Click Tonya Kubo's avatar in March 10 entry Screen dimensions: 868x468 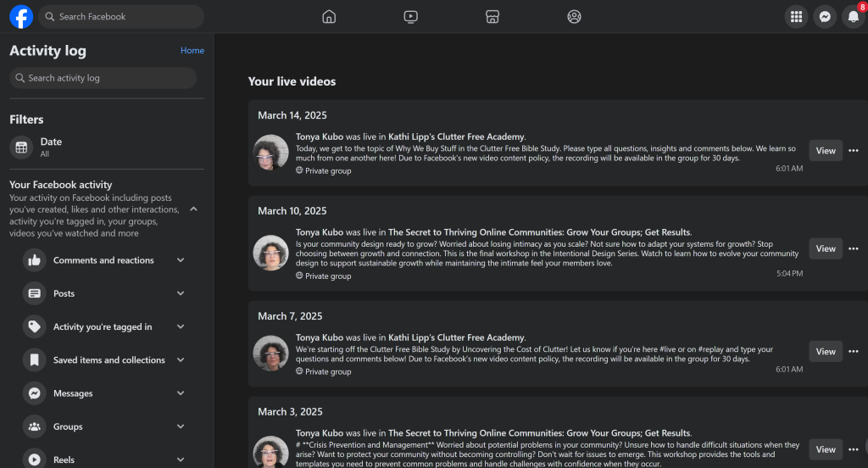pos(270,253)
